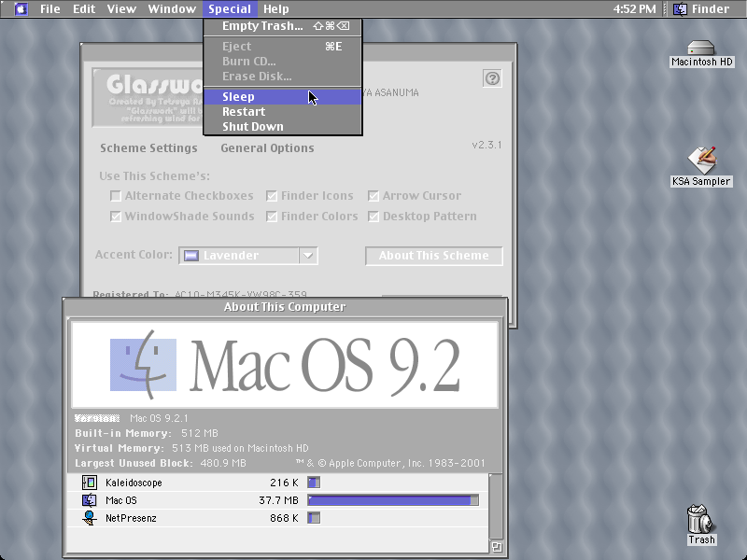
Task: Toggle the Alternate Checkboxes checkbox
Action: coord(115,196)
